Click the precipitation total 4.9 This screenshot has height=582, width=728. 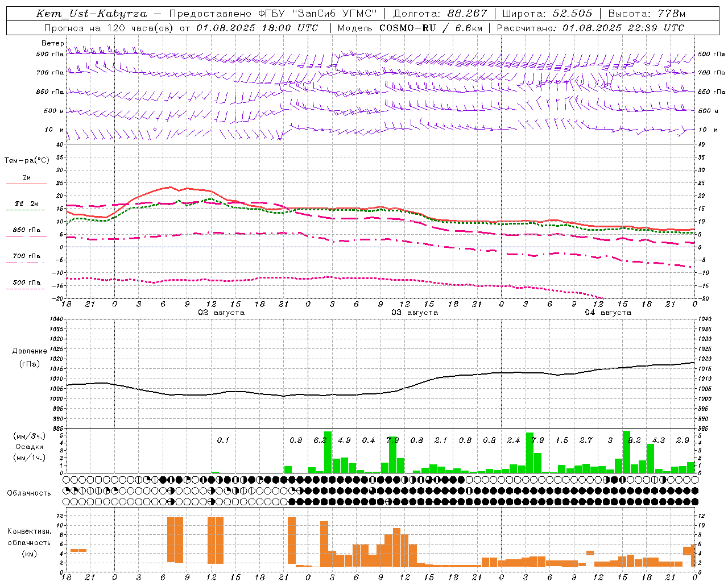tap(344, 440)
